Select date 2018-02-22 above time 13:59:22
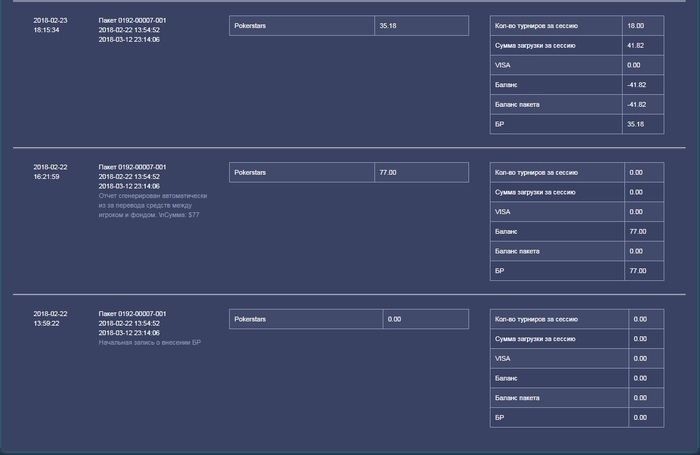Image resolution: width=700 pixels, height=455 pixels. pos(50,314)
